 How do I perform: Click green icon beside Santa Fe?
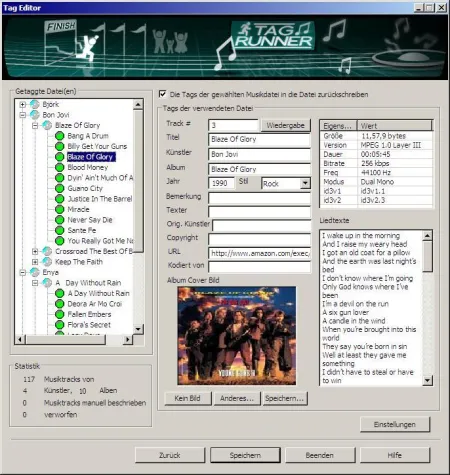pyautogui.click(x=60, y=230)
